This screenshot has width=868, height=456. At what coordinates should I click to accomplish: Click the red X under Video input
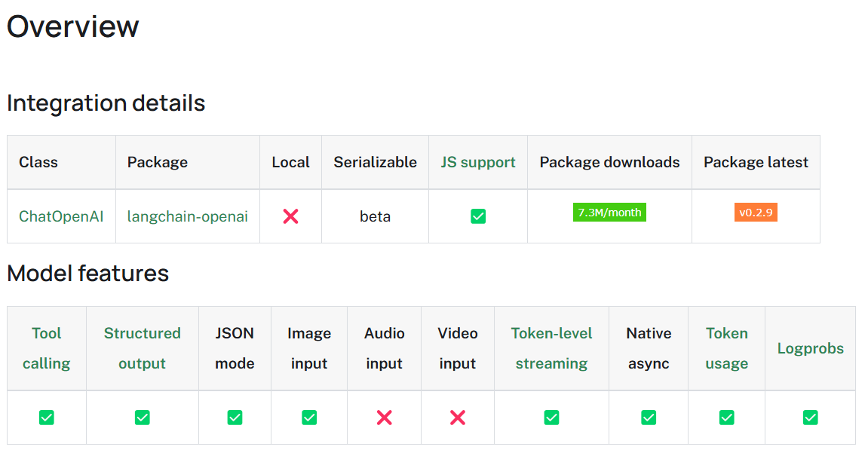pyautogui.click(x=457, y=417)
